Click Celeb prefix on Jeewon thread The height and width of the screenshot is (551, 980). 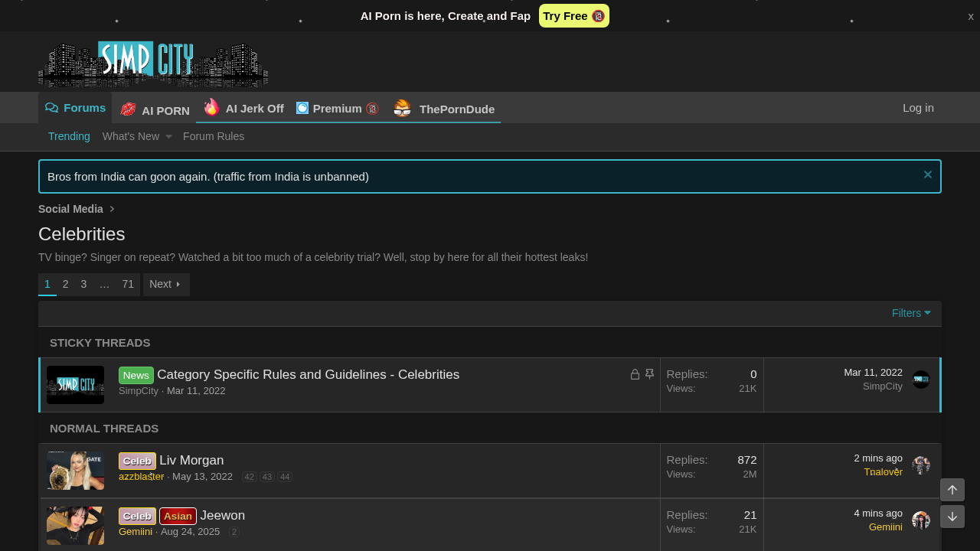click(137, 516)
